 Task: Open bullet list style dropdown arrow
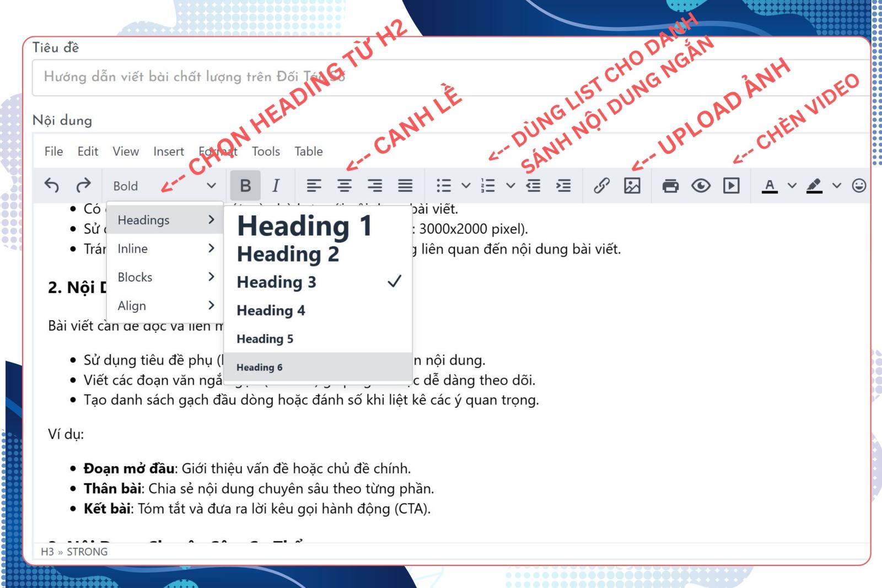[466, 186]
